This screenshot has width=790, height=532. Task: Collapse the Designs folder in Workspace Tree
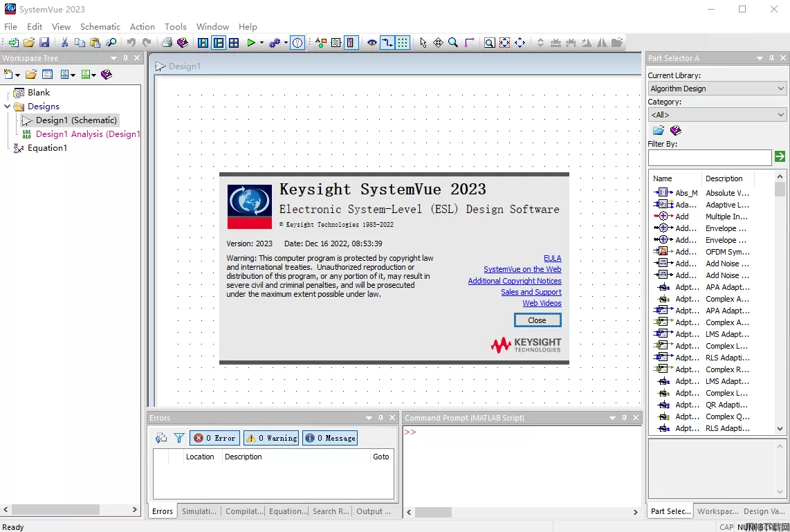8,107
